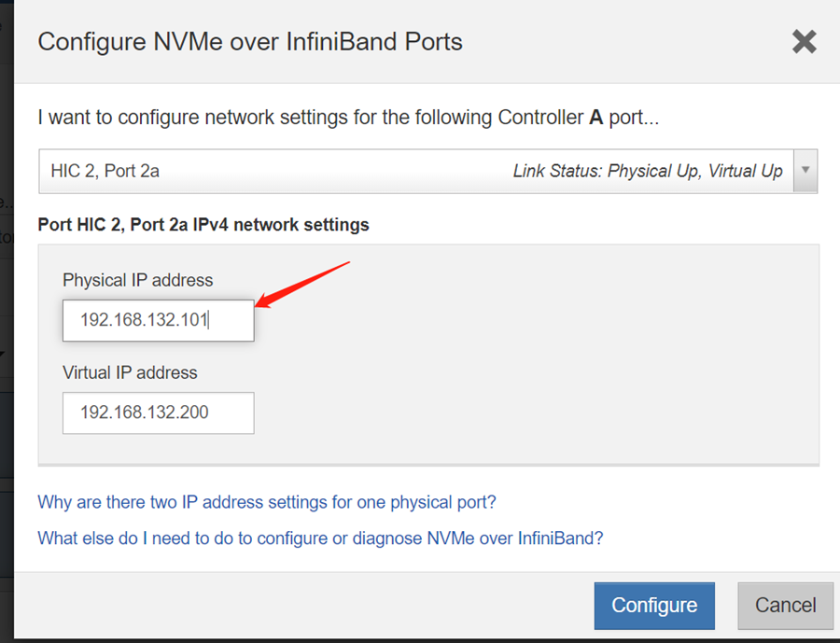840x643 pixels.
Task: Apply settings with the Configure button
Action: pyautogui.click(x=654, y=606)
